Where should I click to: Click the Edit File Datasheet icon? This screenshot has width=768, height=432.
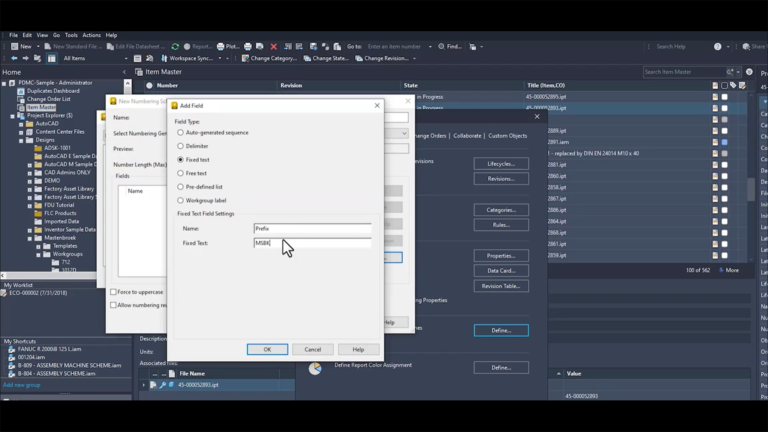[110, 47]
